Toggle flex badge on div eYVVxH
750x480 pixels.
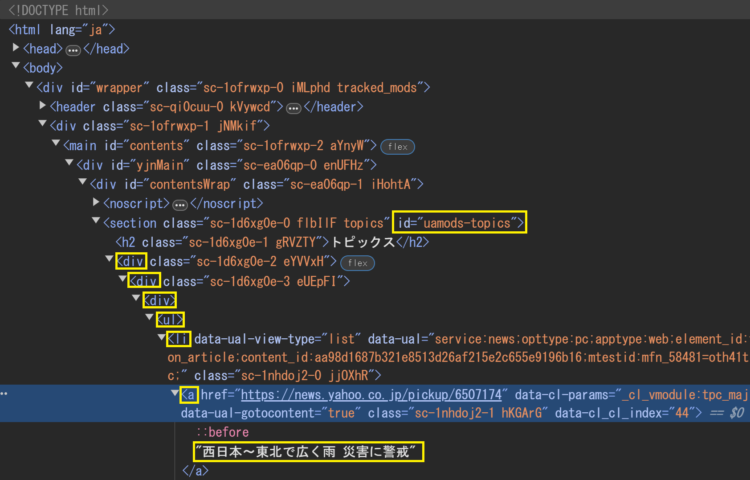tap(357, 263)
